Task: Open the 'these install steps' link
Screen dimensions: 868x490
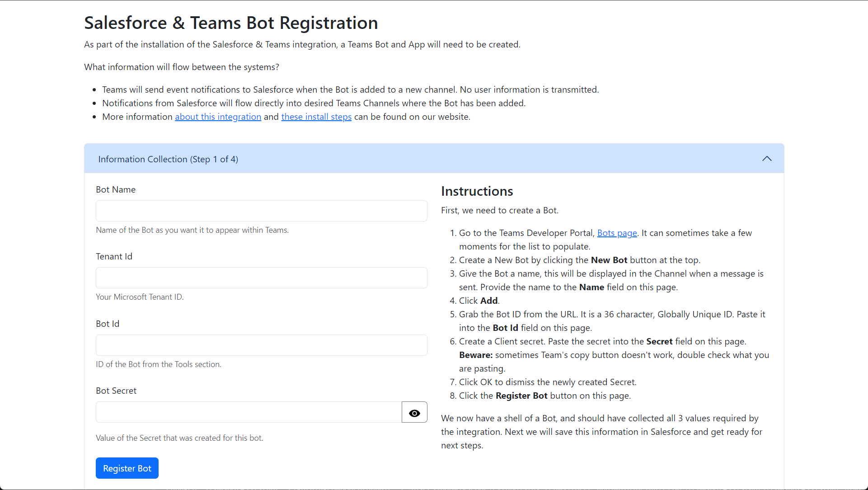Action: pos(316,117)
